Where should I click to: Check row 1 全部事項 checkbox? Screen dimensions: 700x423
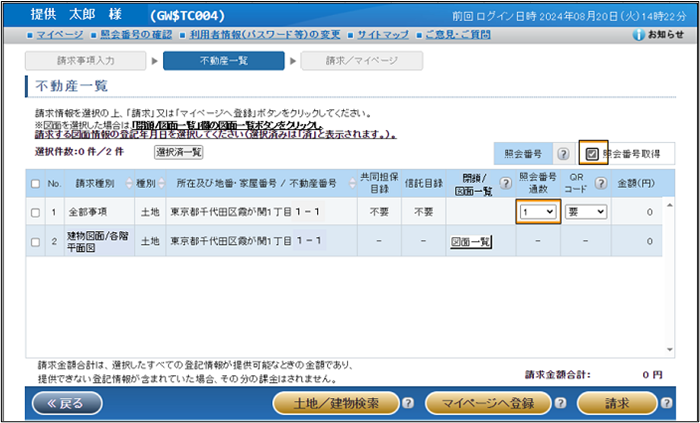35,212
